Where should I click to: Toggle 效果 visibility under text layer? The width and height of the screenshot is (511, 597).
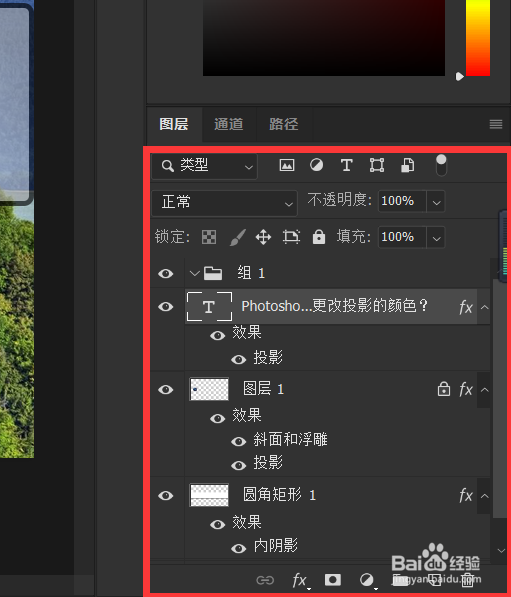pos(217,335)
